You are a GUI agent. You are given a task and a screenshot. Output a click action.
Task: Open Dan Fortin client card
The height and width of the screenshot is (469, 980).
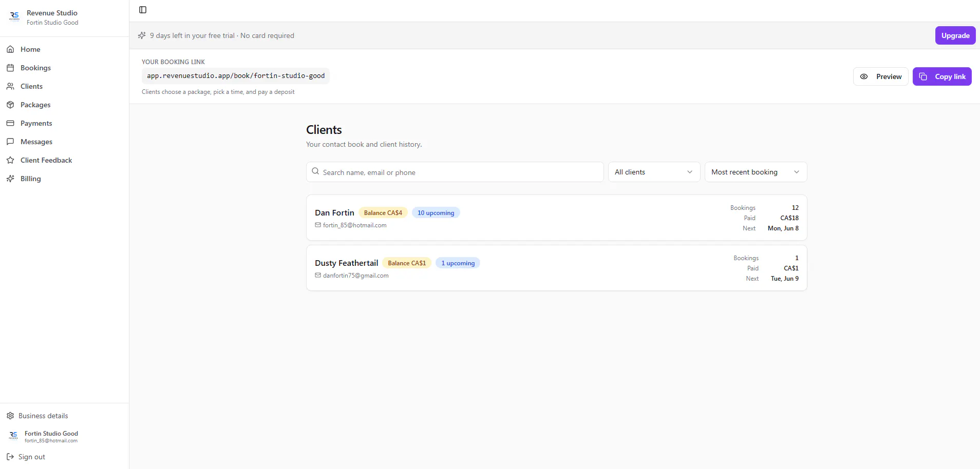click(x=556, y=218)
